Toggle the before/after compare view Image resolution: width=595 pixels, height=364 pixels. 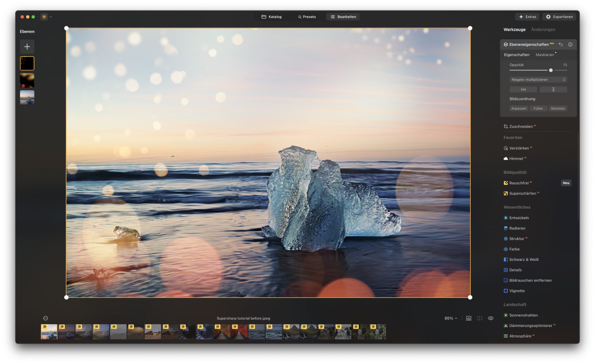tap(480, 318)
